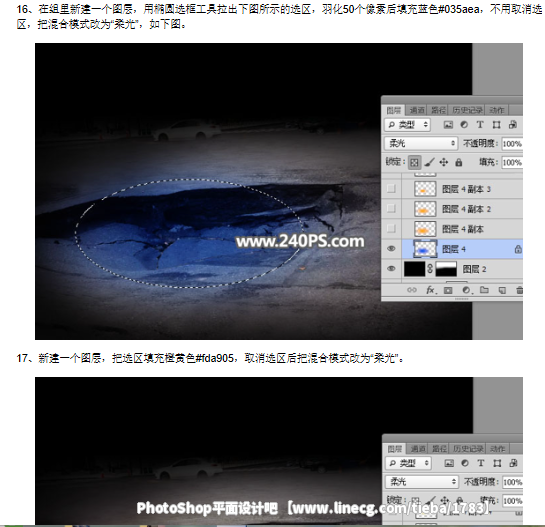This screenshot has width=545, height=527.
Task: Click chain link icon between 图层 2 thumbnails
Action: pos(430,269)
